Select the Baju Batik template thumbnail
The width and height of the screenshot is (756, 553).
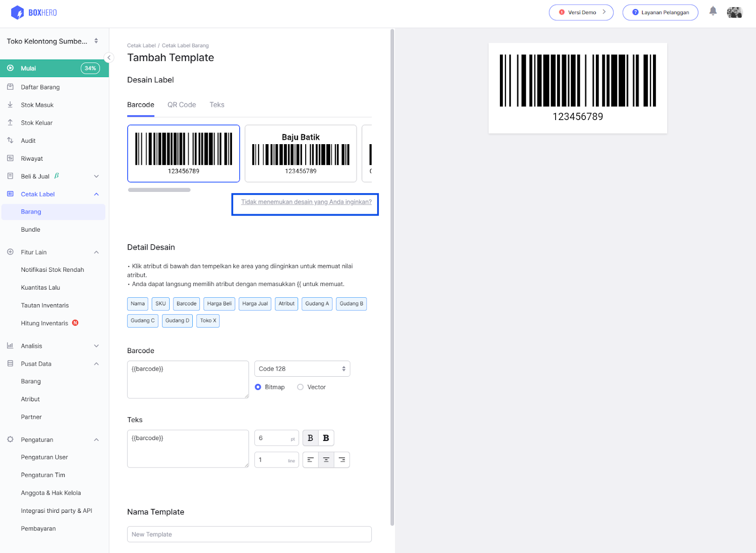click(x=301, y=153)
